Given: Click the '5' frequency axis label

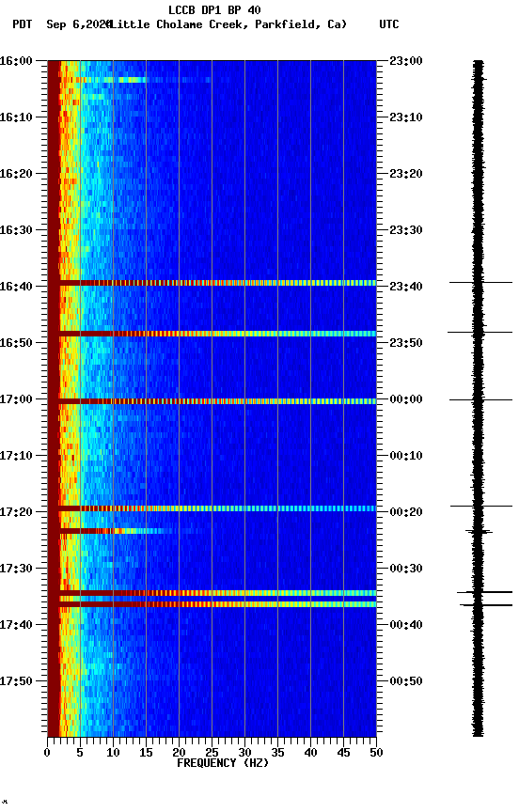Looking at the screenshot, I should tap(80, 753).
